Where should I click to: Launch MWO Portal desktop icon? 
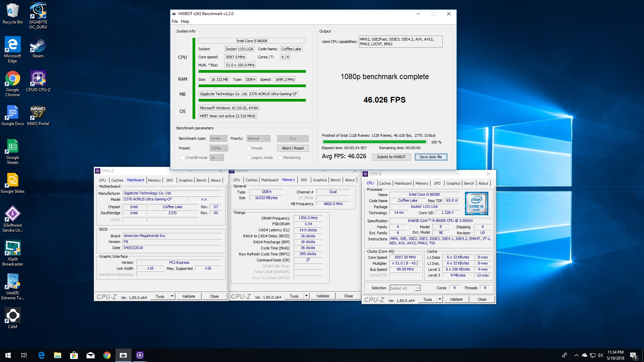[38, 115]
